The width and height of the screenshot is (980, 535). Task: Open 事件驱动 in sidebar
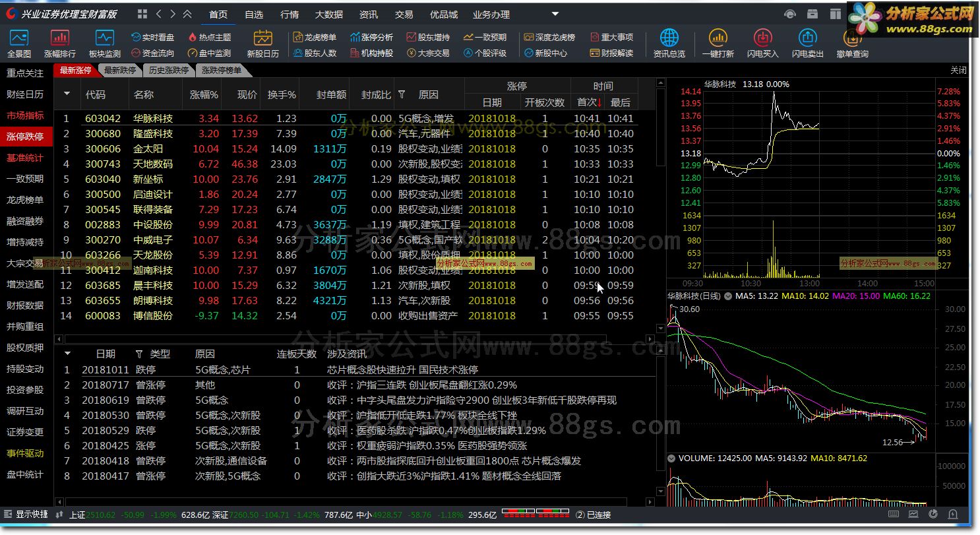coord(25,453)
